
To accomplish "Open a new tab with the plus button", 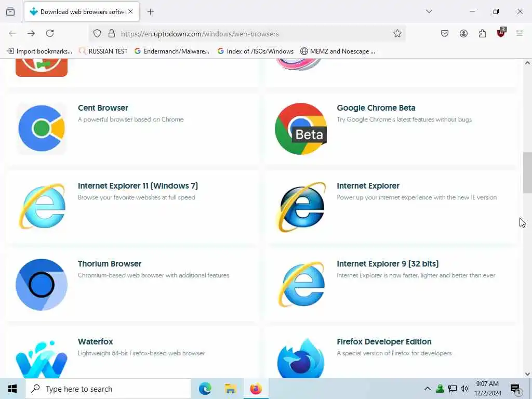I will point(151,12).
